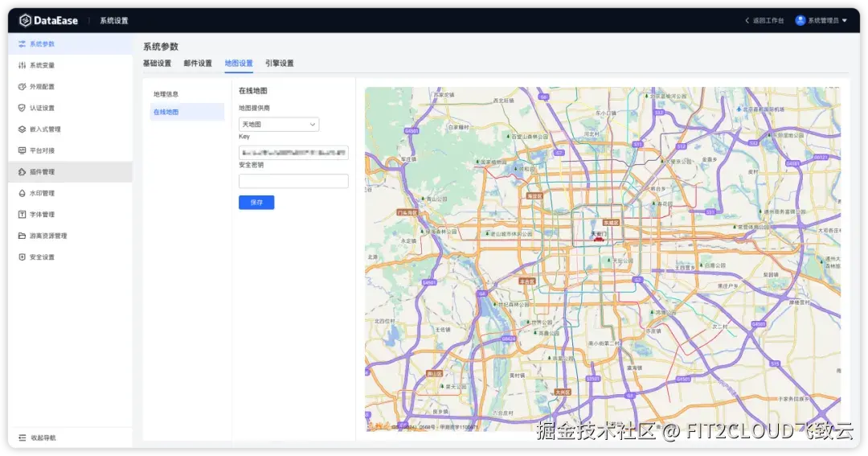The width and height of the screenshot is (868, 456).
Task: Select 在线地图 in the map submenu
Action: 186,112
